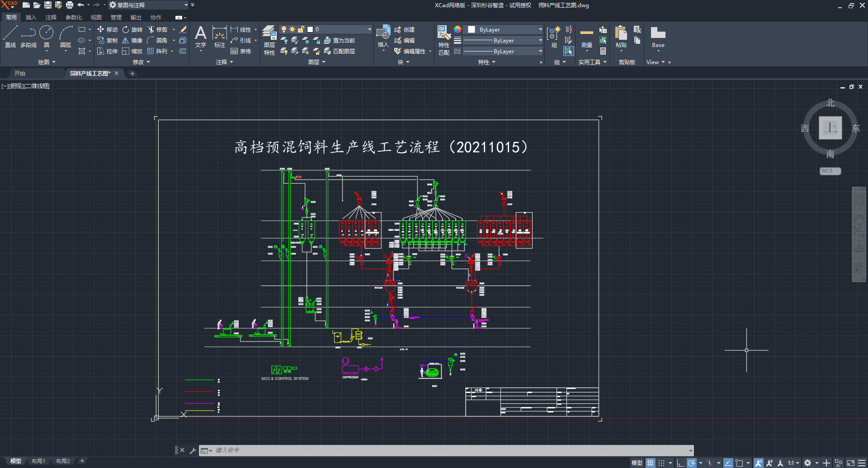The width and height of the screenshot is (868, 468).
Task: Click the 移动 (Move) tool
Action: coord(107,29)
